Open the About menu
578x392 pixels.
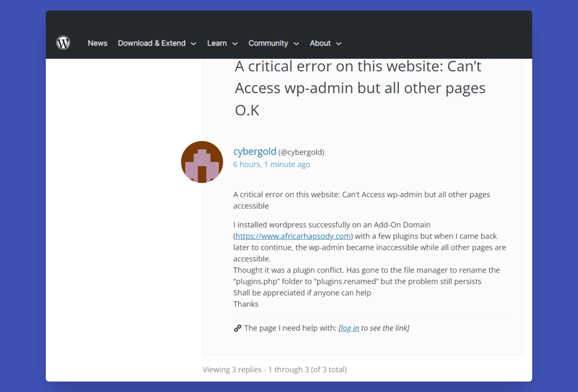320,43
